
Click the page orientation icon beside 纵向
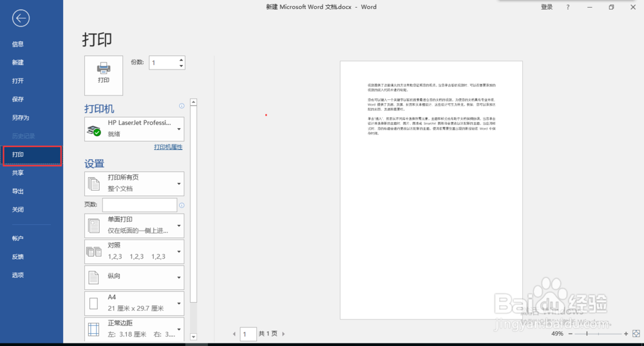coord(93,277)
